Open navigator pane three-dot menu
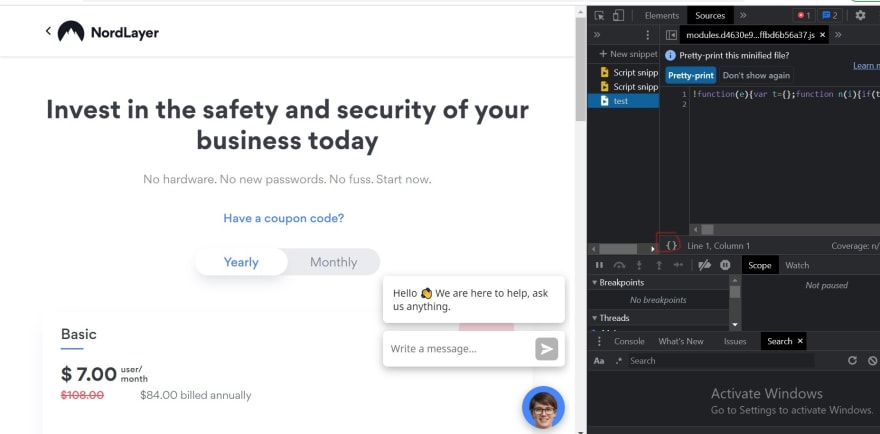 [x=648, y=35]
